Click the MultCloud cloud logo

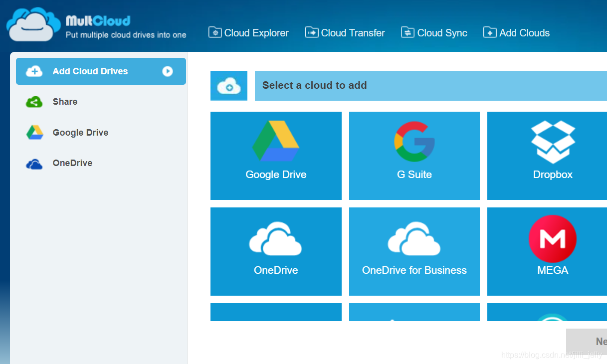[33, 24]
